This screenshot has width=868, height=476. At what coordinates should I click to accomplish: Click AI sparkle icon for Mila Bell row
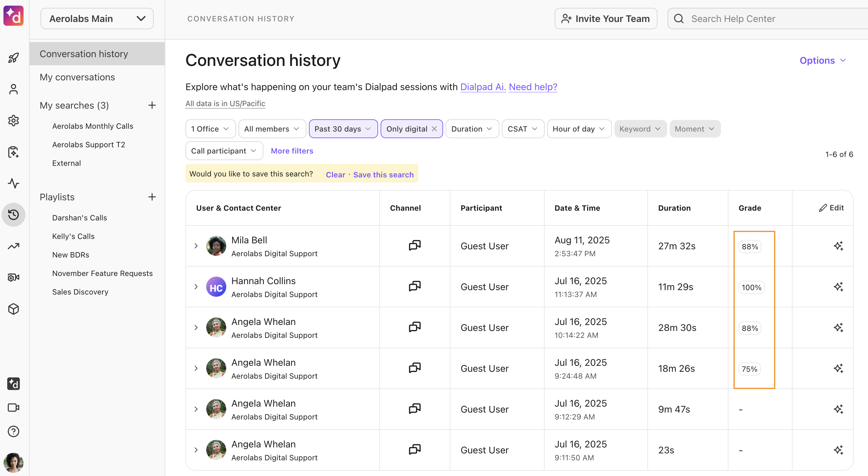point(838,246)
